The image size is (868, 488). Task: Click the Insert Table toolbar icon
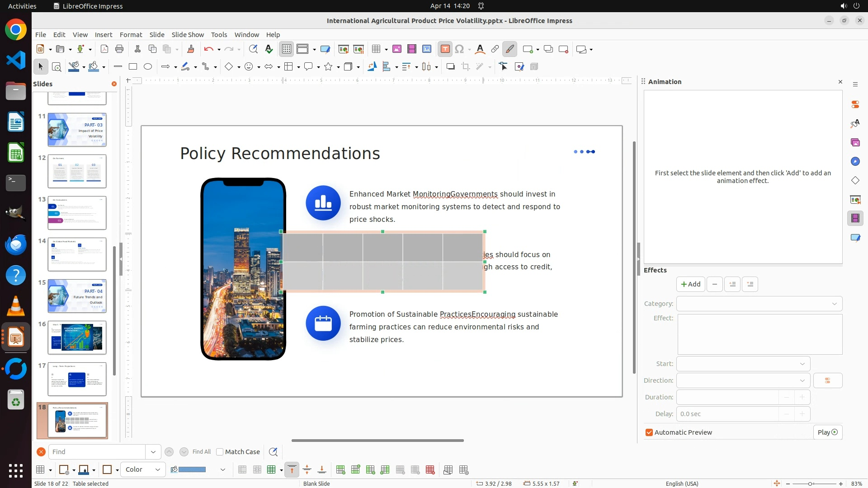[375, 49]
